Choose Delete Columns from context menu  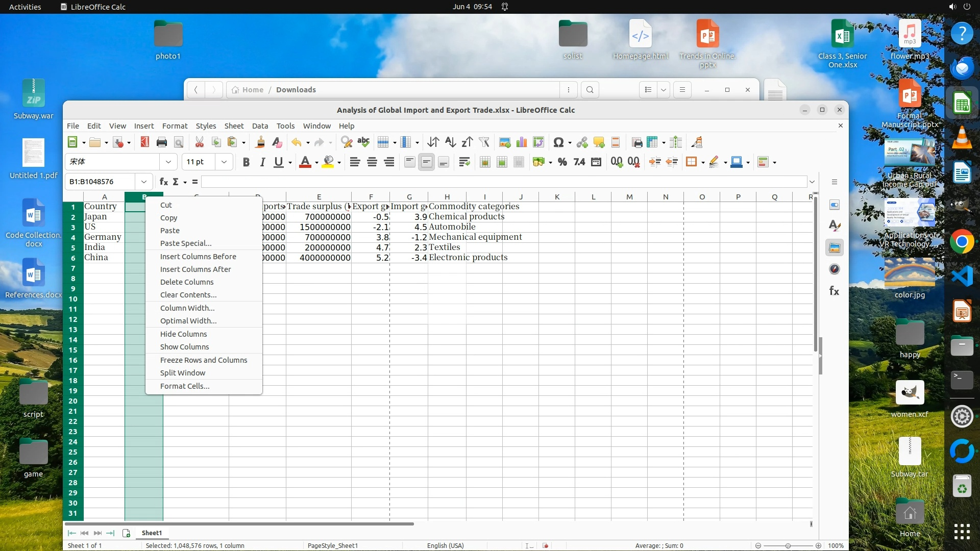187,282
